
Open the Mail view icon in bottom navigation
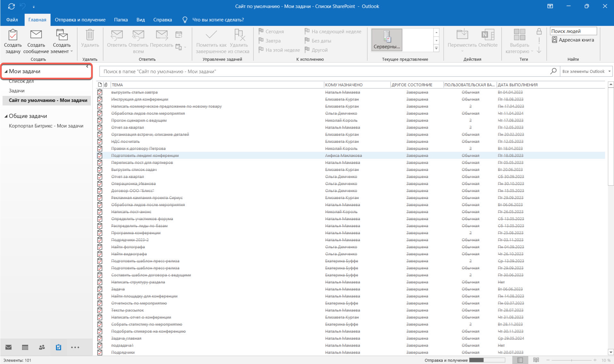(9, 347)
